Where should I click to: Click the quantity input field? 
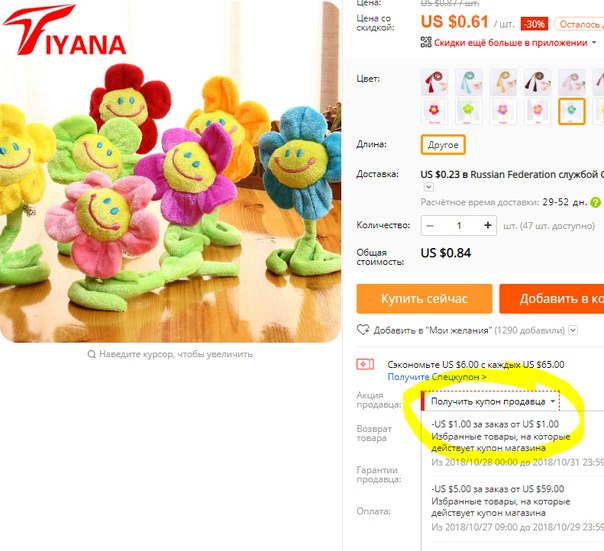coord(459,226)
